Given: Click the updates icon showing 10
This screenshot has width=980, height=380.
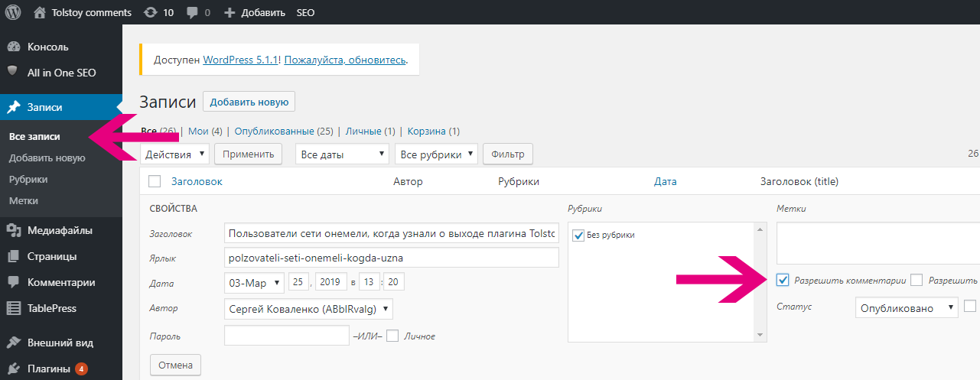Looking at the screenshot, I should (x=151, y=12).
